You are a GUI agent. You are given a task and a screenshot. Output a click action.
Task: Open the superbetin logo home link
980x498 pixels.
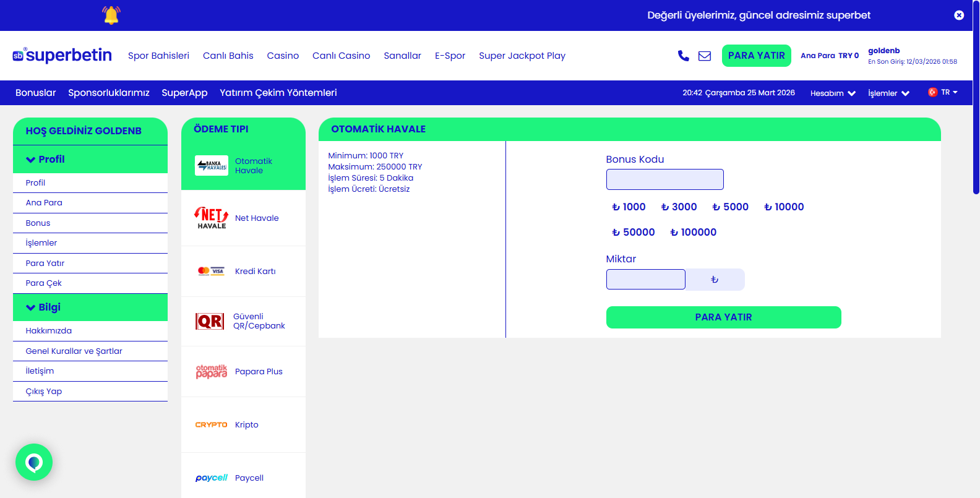62,55
